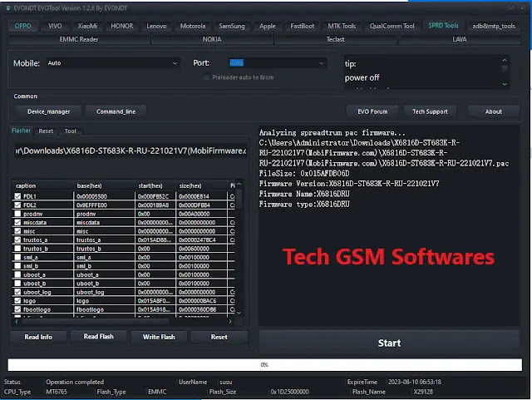Switch to EMMC Reader tab
Screen dimensions: 532x400
point(79,39)
